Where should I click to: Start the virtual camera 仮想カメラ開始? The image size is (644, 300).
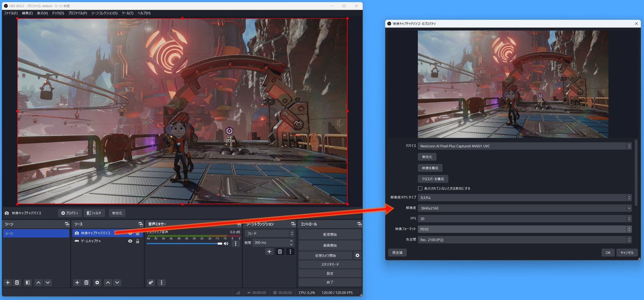(x=325, y=256)
